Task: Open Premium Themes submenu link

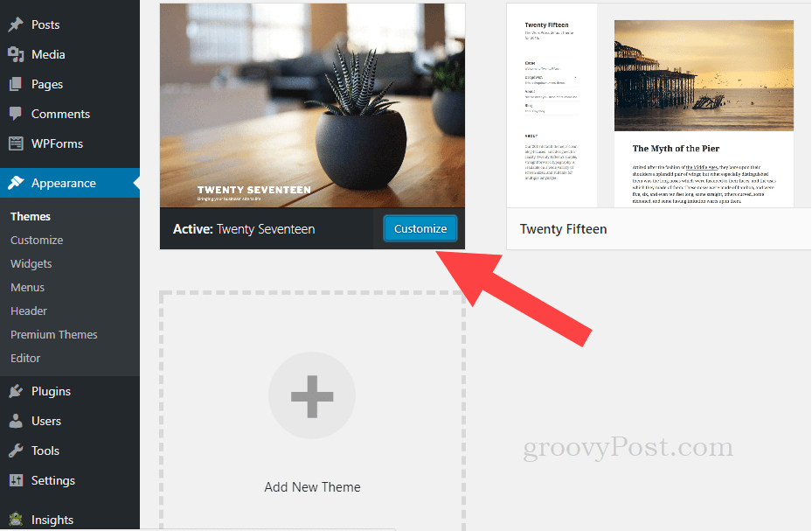Action: (54, 335)
